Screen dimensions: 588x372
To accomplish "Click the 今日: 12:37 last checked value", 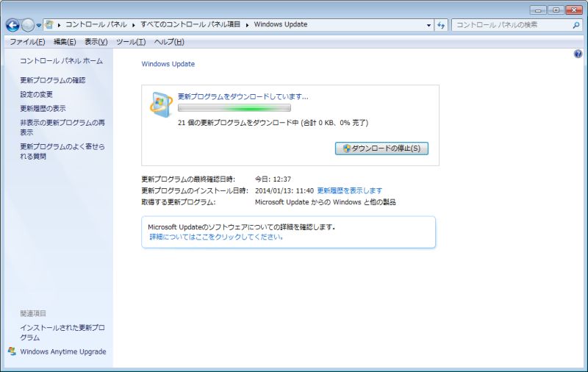I will coord(273,179).
